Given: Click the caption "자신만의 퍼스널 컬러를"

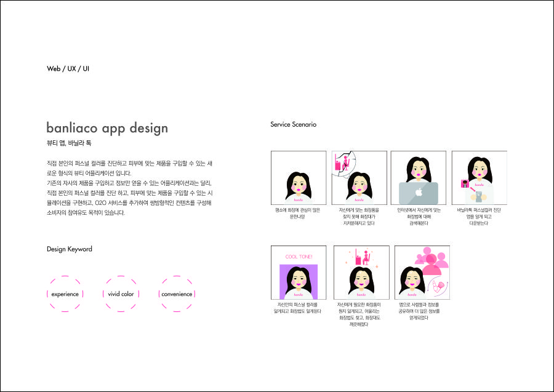Looking at the screenshot, I should point(298,305).
